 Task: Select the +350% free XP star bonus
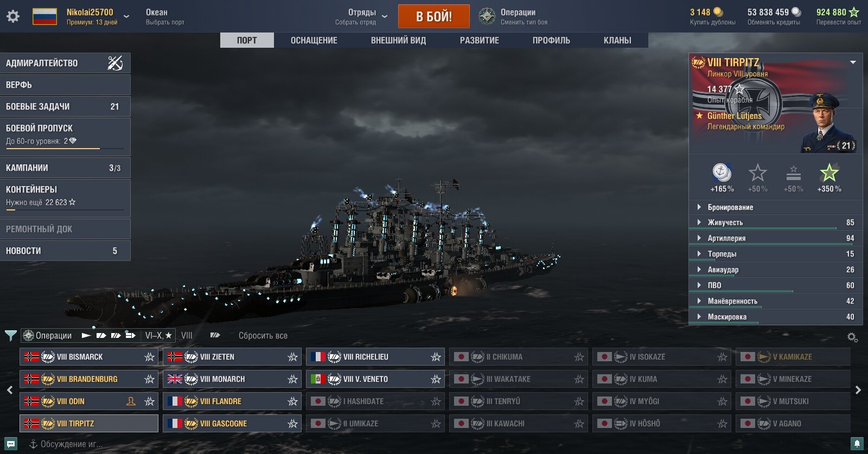click(x=829, y=174)
